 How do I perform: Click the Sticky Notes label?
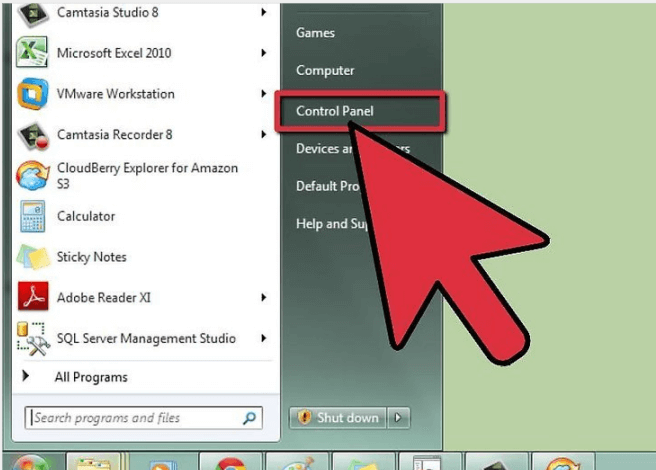[92, 257]
